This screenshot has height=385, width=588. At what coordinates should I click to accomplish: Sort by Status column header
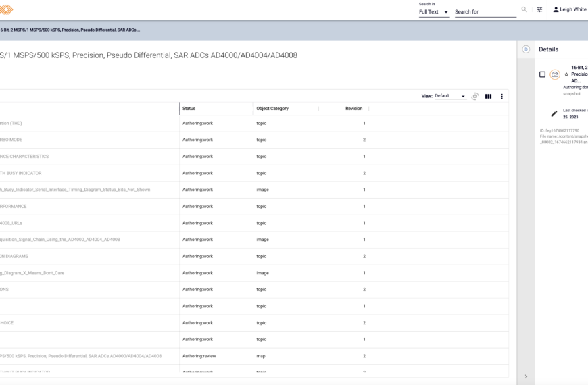189,108
